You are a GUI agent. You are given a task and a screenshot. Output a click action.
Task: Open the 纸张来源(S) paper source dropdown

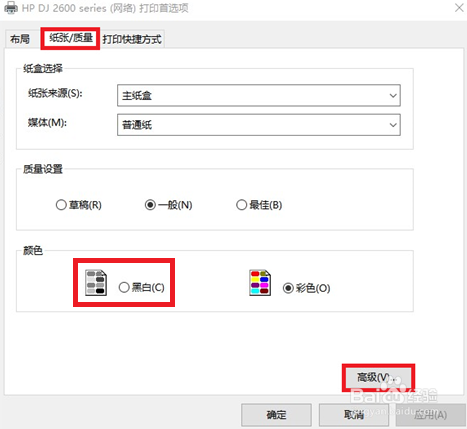point(259,96)
